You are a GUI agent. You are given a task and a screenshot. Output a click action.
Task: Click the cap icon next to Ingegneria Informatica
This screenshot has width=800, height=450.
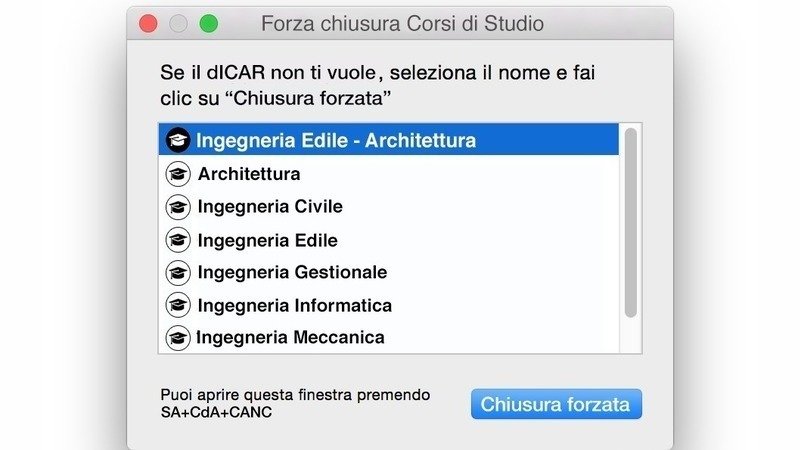click(x=178, y=305)
